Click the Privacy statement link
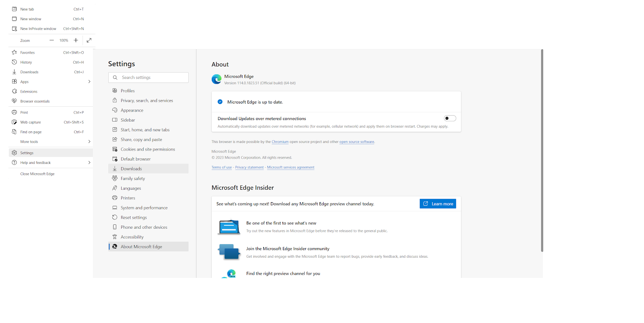 pyautogui.click(x=249, y=168)
